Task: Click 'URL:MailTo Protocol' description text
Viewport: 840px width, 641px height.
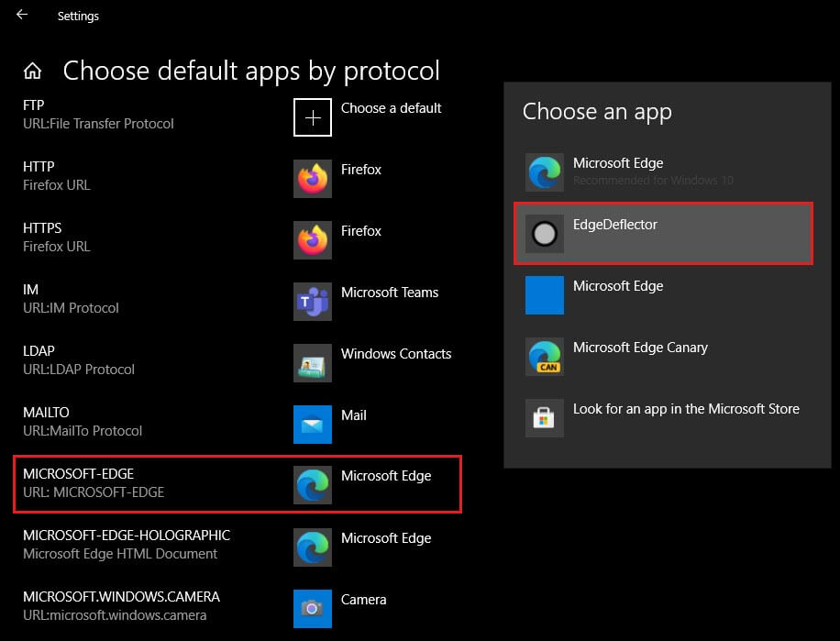Action: point(83,431)
